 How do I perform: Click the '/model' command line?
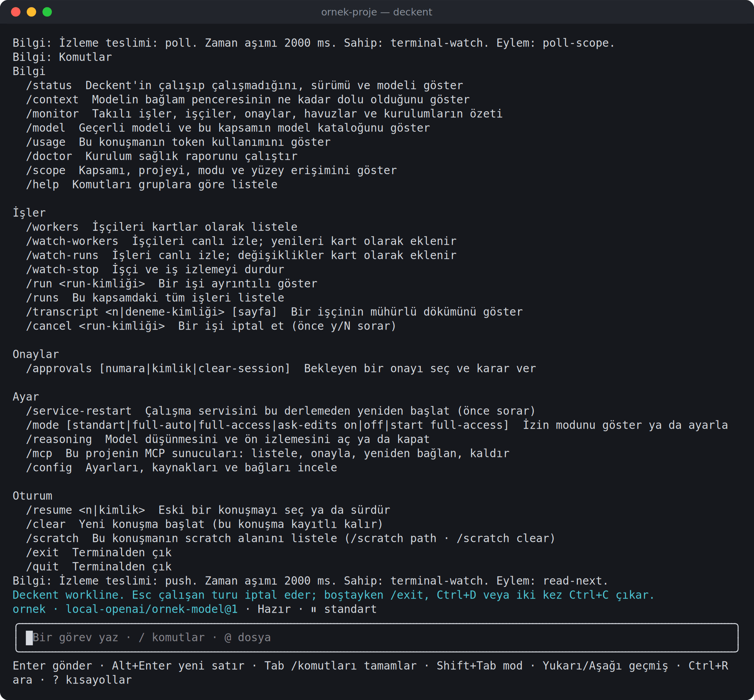(228, 128)
